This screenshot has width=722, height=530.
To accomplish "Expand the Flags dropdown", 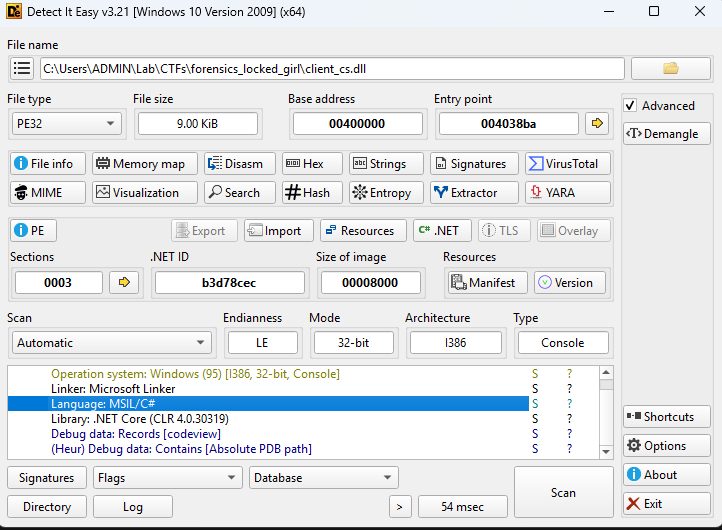I will [x=168, y=478].
